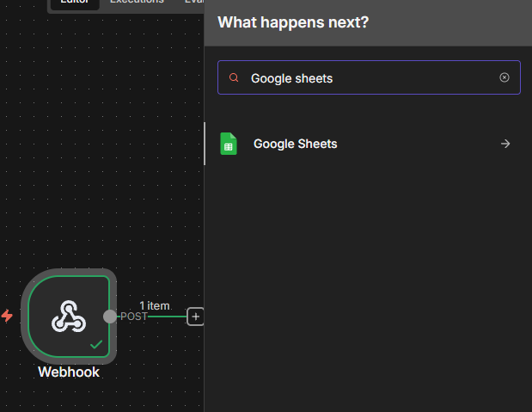Image resolution: width=532 pixels, height=412 pixels.
Task: Click the search magnifier icon
Action: [234, 78]
